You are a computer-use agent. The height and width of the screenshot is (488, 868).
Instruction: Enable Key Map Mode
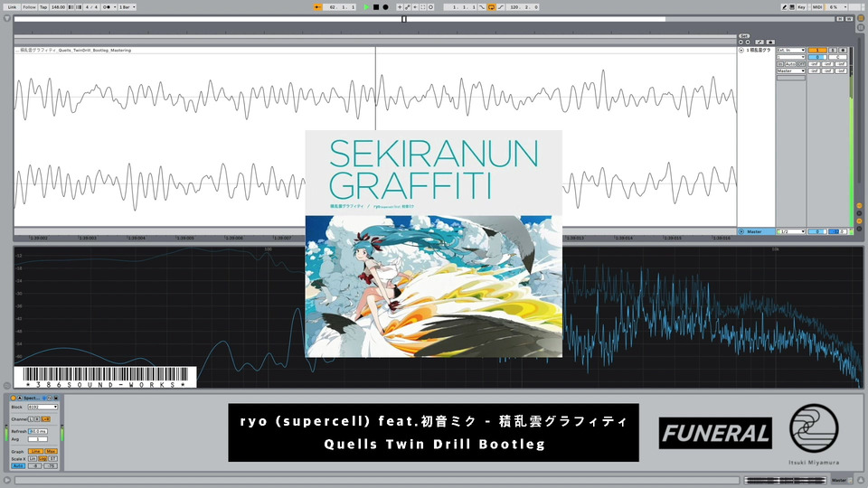[x=801, y=7]
